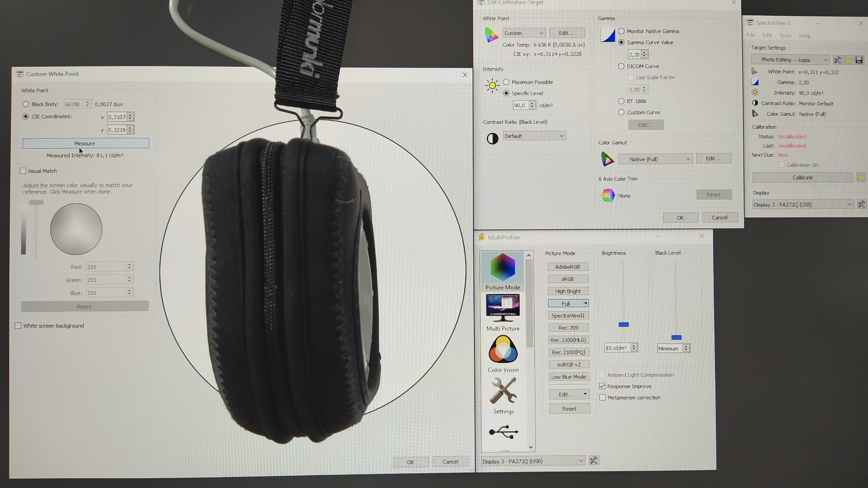This screenshot has height=488, width=868.
Task: Open the Tools menu in SpectraView II
Action: [x=785, y=36]
